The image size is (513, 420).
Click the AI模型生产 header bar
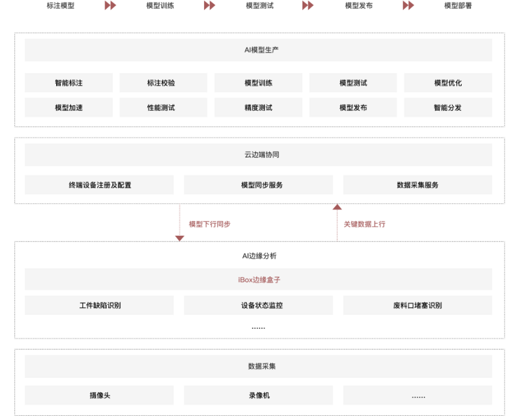[x=258, y=50]
